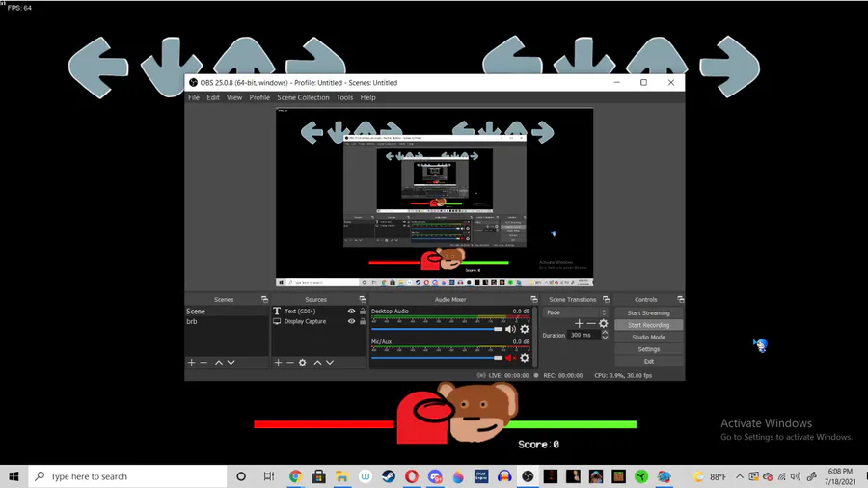The height and width of the screenshot is (488, 868).
Task: Hide the Text (GDI+) source
Action: pyautogui.click(x=351, y=311)
